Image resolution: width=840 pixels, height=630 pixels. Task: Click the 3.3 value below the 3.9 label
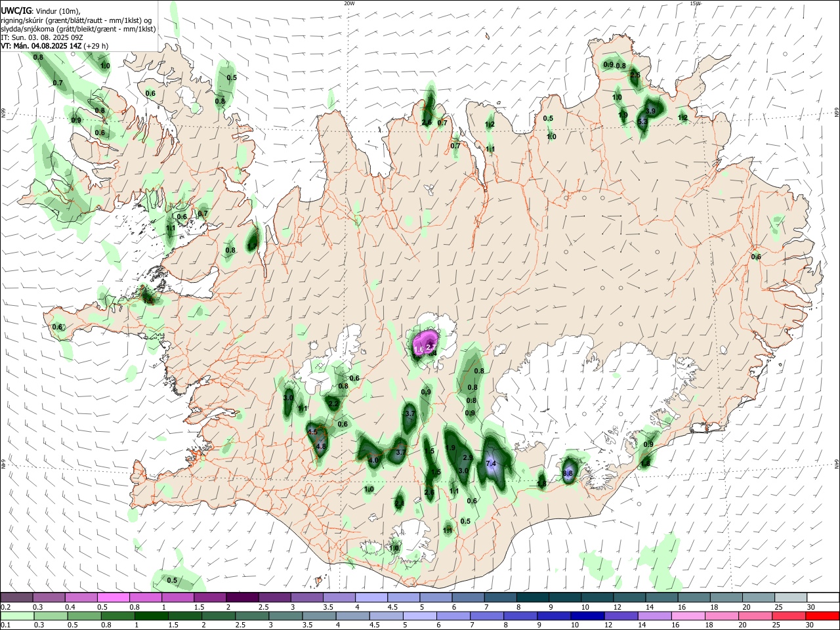point(642,121)
